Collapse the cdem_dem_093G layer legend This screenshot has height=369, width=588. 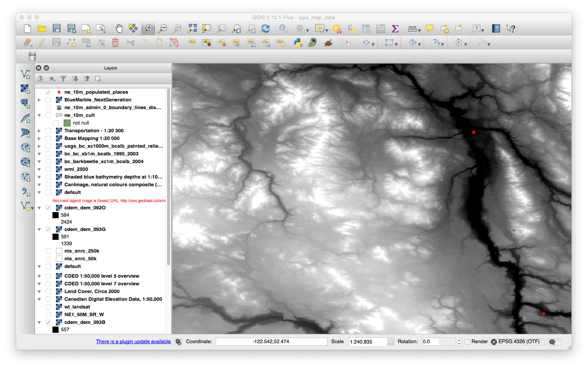tap(39, 229)
